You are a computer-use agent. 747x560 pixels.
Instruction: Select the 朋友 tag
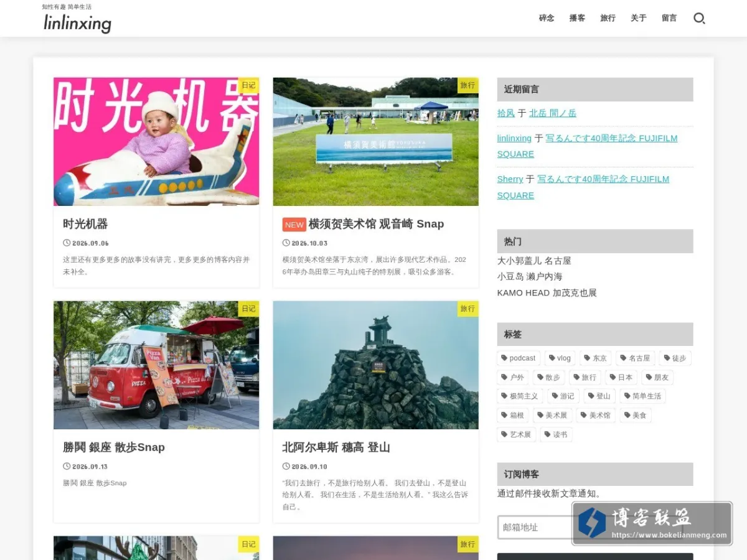(657, 378)
